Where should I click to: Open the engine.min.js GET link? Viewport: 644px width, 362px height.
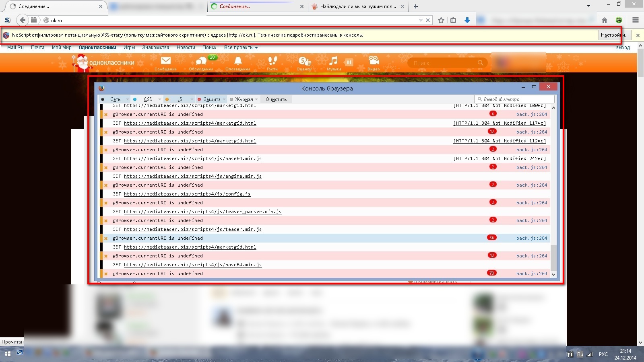coord(193,176)
